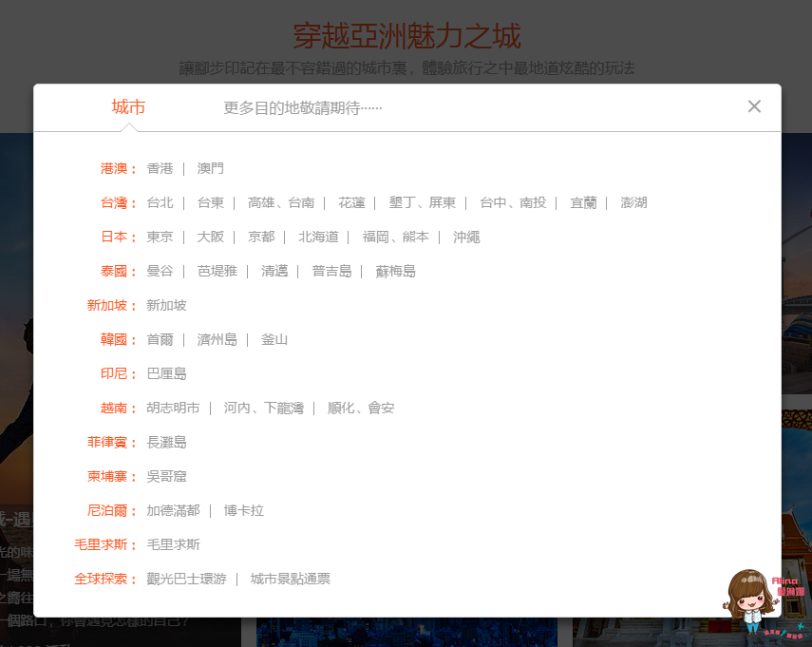Open 長灘島 under Philippines

pyautogui.click(x=166, y=442)
